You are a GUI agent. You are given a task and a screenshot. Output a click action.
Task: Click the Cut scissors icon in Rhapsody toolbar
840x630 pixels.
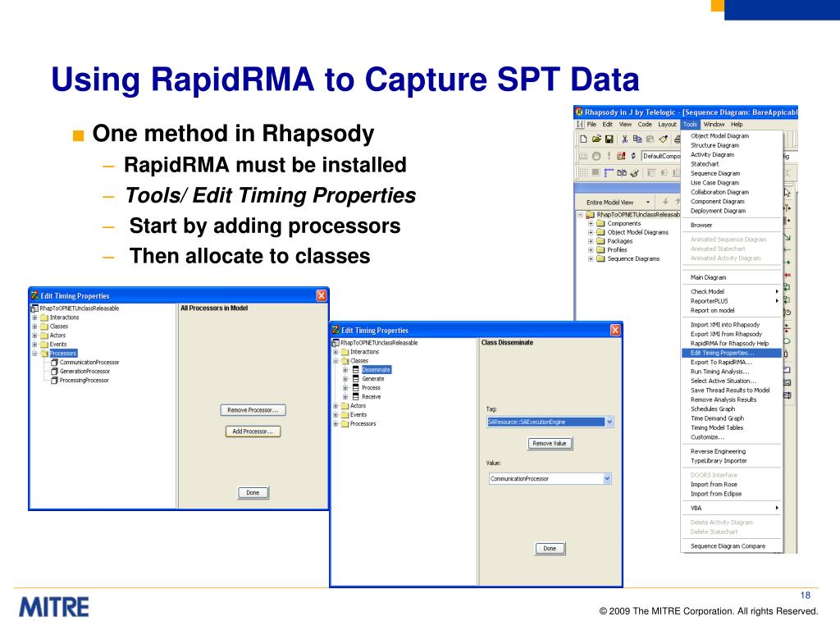624,139
